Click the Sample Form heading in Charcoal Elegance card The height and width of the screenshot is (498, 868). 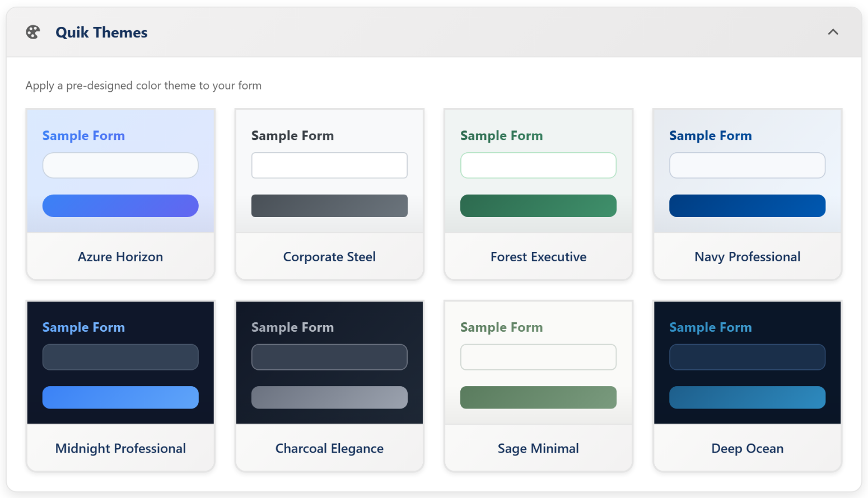(x=292, y=327)
